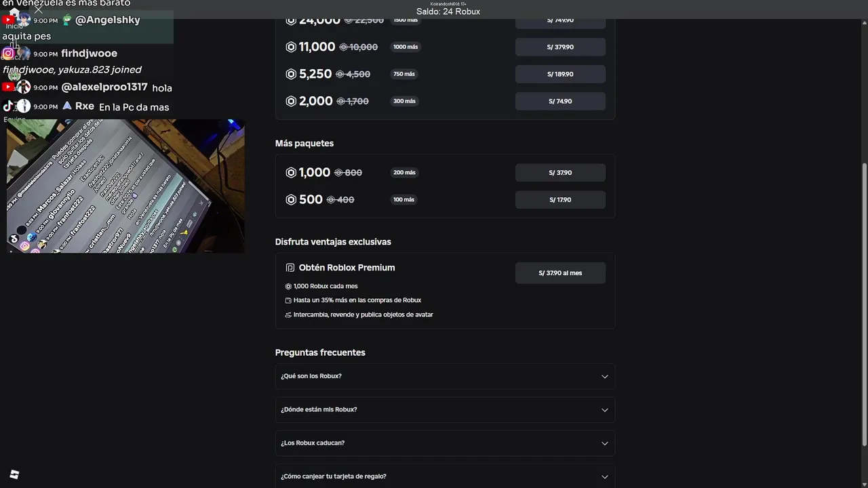Click the 'Preguntas frecuentes' heading
The width and height of the screenshot is (868, 488).
tap(320, 352)
